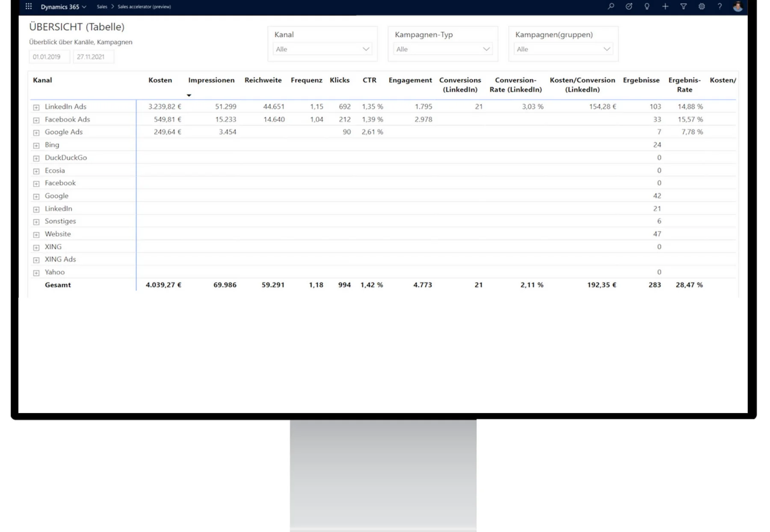Open the Kampagnen-Typ filter dropdown
Screen dimensions: 770x532
pyautogui.click(x=443, y=49)
